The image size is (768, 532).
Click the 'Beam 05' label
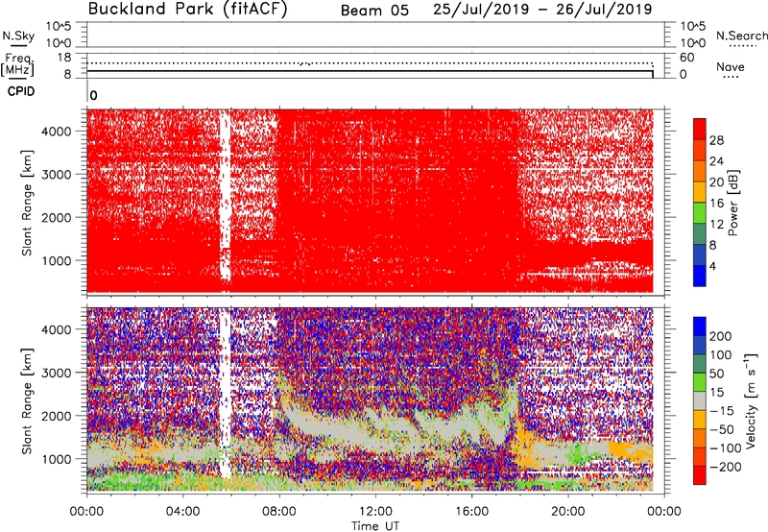[x=374, y=11]
